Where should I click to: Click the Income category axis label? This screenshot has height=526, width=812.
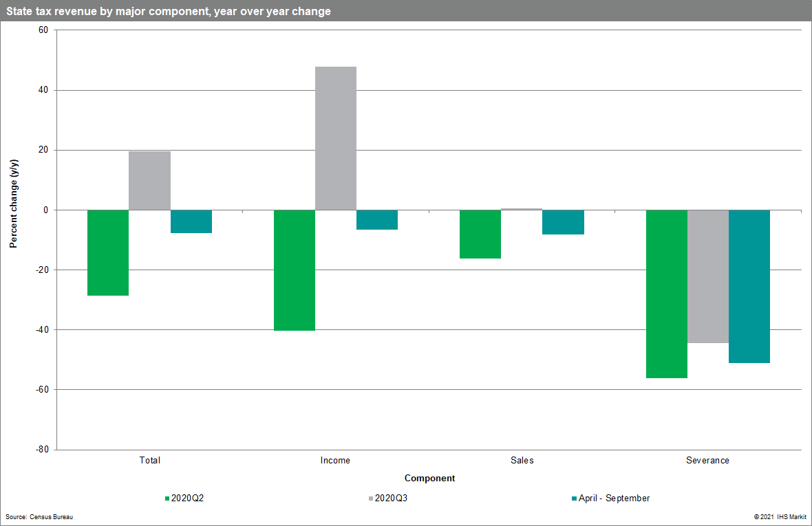coord(335,460)
